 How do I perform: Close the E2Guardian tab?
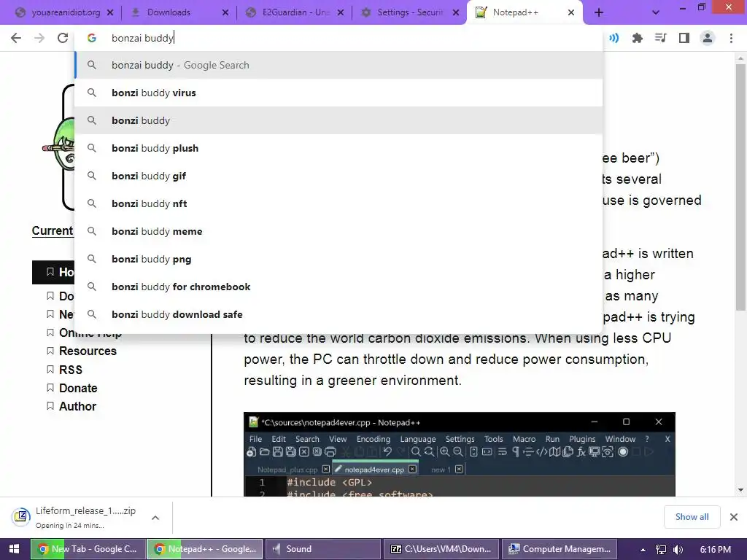click(x=341, y=13)
